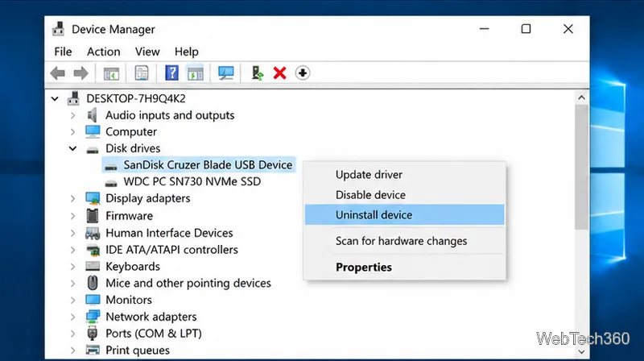The height and width of the screenshot is (361, 644).
Task: Open Properties from the context menu
Action: (x=404, y=268)
